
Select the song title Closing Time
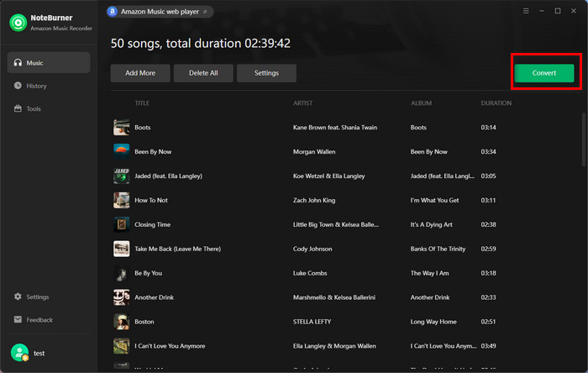[153, 224]
